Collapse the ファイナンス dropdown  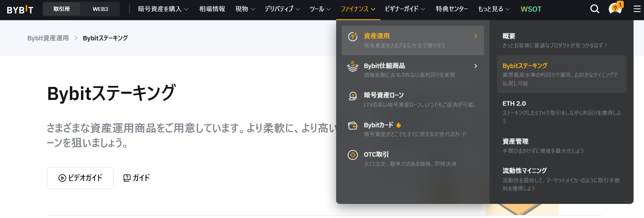[x=358, y=9]
